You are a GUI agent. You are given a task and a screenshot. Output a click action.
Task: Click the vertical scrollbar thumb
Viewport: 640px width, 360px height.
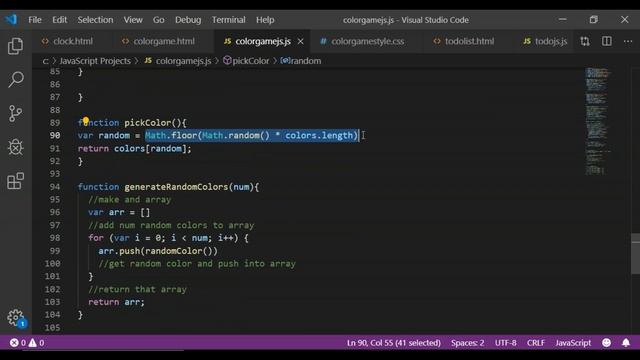[x=635, y=253]
